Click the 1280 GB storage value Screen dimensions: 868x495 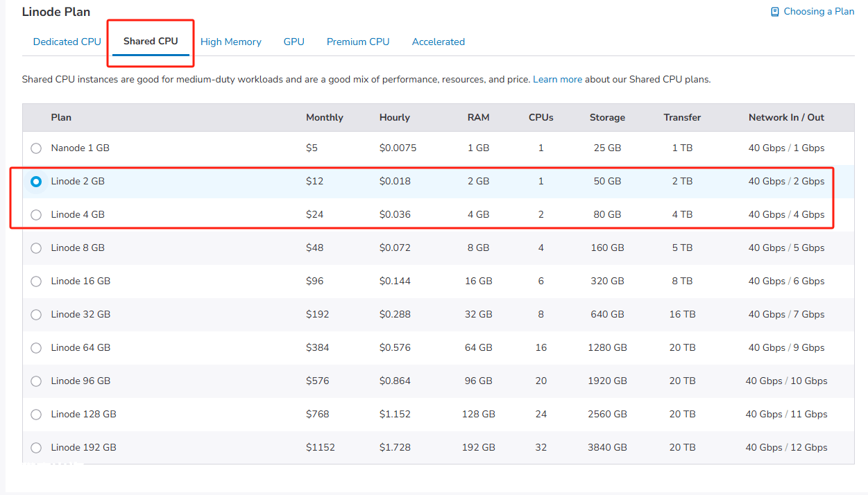[x=607, y=347]
